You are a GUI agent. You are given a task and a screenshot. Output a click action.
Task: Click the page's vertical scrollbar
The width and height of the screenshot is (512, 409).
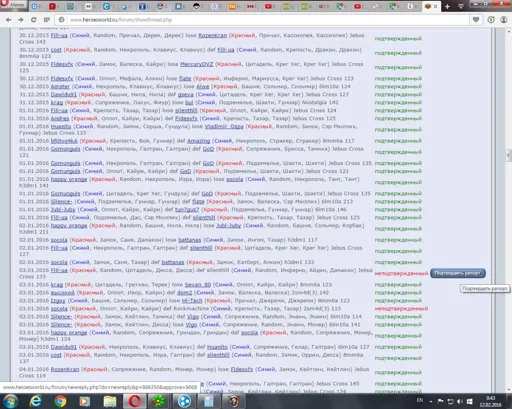509,210
